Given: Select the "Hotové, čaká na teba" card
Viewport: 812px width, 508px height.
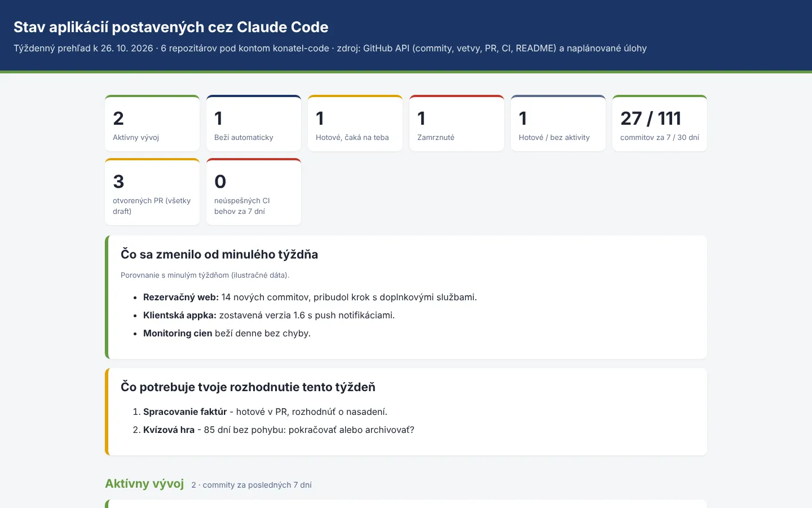Looking at the screenshot, I should click(x=355, y=123).
